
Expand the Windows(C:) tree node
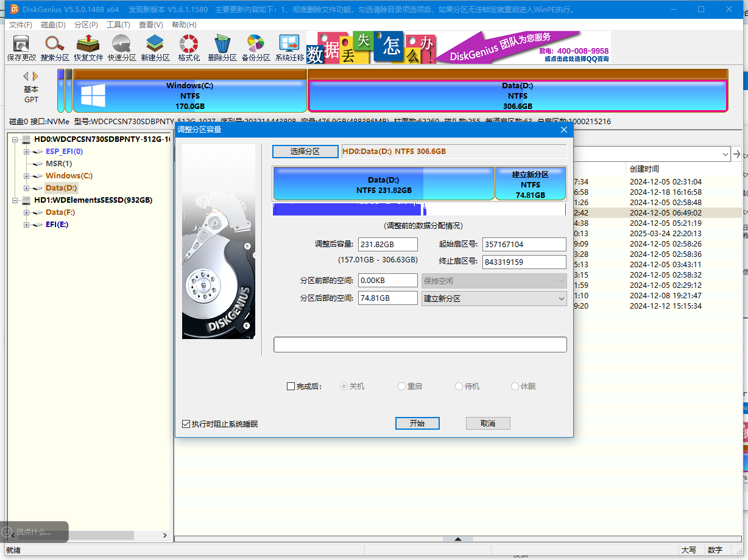tap(27, 176)
